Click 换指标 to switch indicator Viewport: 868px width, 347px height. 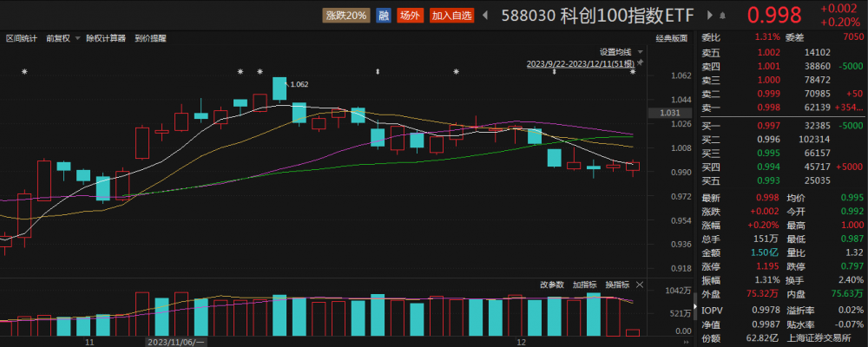(x=617, y=284)
